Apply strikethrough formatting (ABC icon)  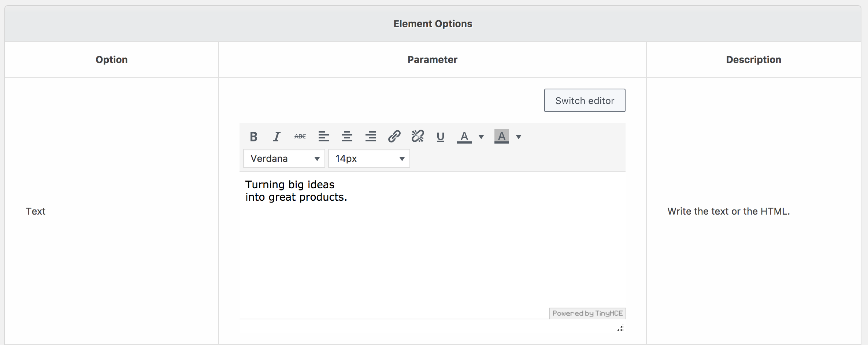coord(300,137)
